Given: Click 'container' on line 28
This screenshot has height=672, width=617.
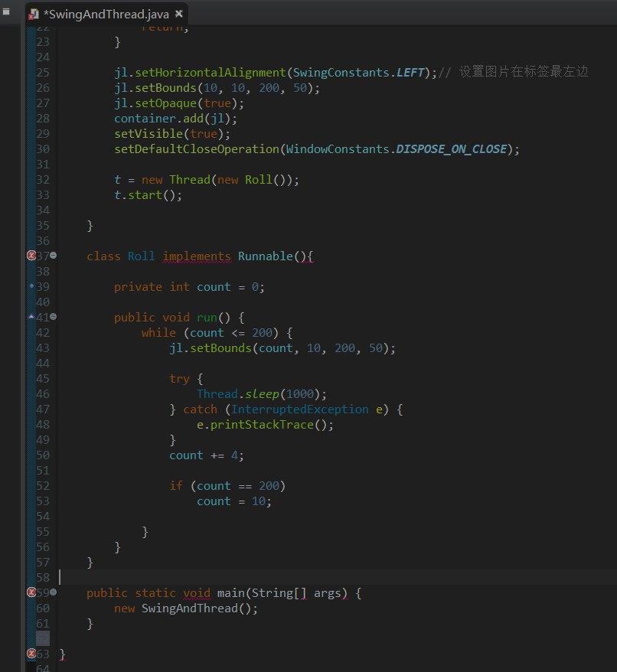Looking at the screenshot, I should click(x=145, y=119).
